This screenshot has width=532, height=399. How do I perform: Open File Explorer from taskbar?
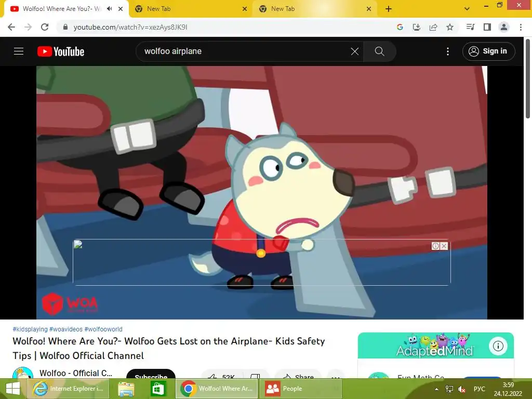pos(126,389)
